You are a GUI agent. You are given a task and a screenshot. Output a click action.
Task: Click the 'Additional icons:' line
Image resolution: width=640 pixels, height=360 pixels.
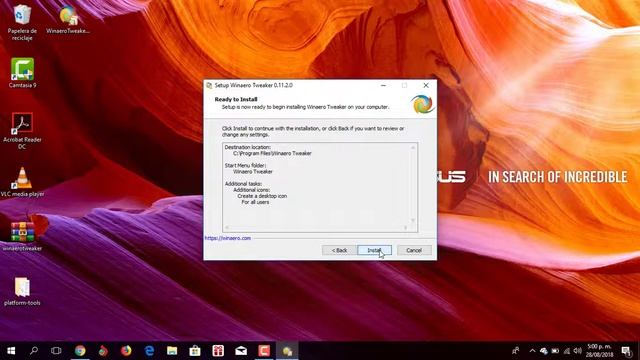[x=251, y=190]
